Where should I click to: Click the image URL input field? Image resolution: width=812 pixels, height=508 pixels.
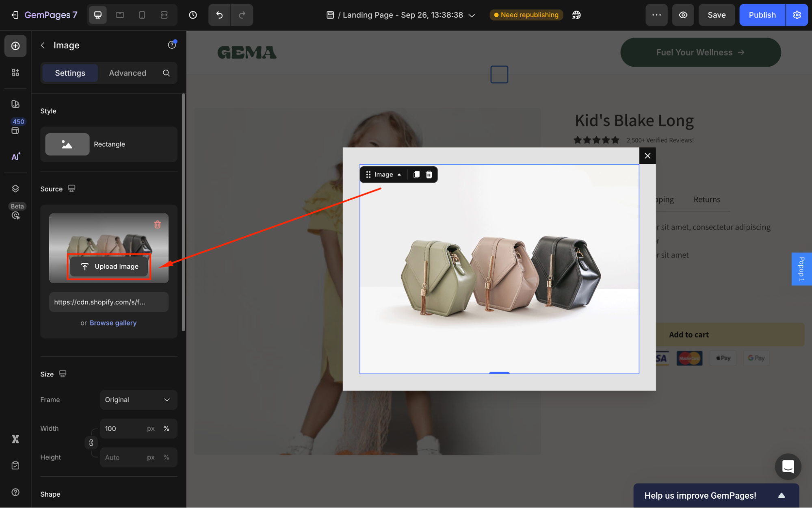click(108, 302)
